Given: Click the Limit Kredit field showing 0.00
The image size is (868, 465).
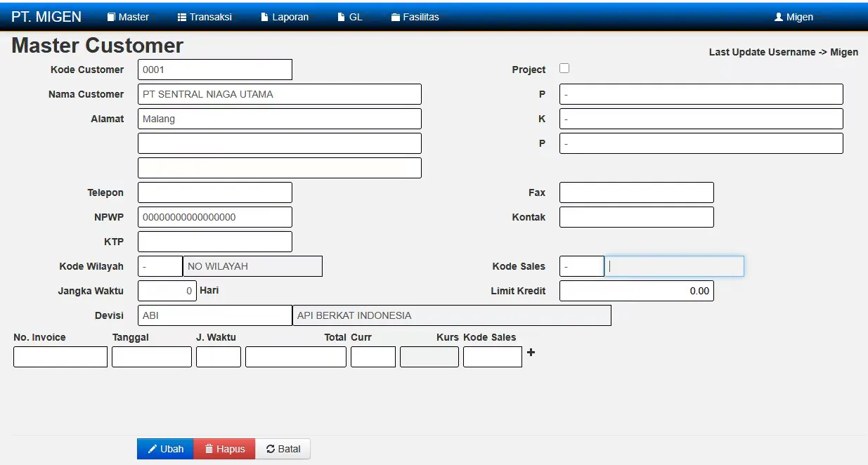Looking at the screenshot, I should [x=637, y=291].
